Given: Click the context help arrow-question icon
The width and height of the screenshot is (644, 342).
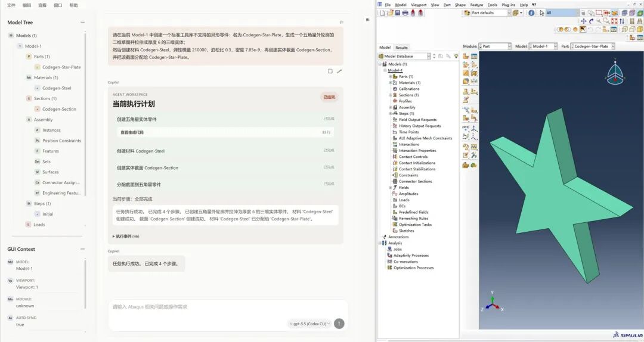Looking at the screenshot, I should point(534,5).
